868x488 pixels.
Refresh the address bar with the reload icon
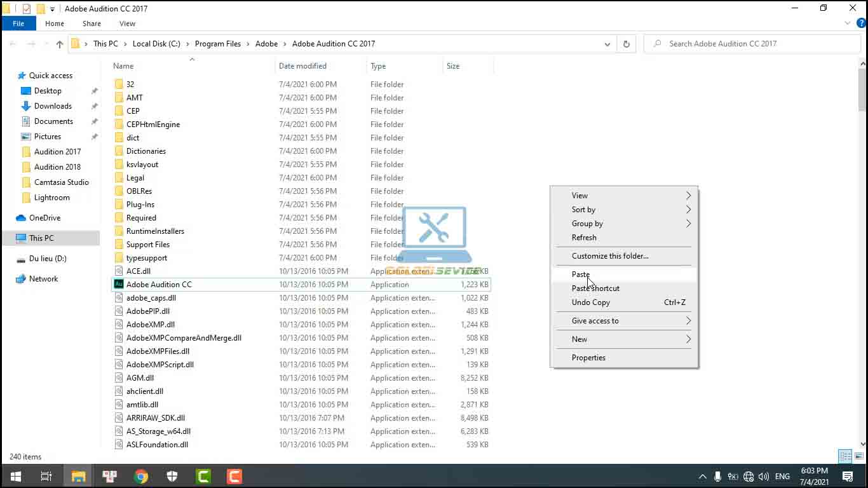coord(626,44)
